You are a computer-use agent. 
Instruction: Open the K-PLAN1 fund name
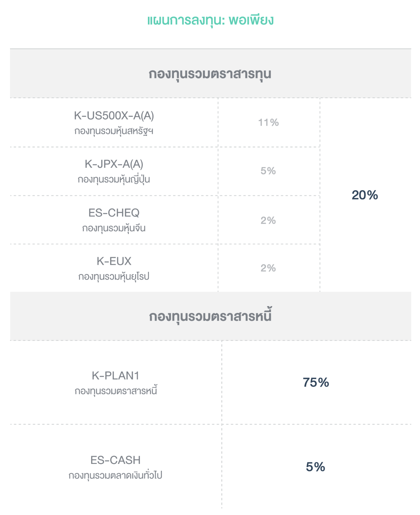pyautogui.click(x=115, y=376)
